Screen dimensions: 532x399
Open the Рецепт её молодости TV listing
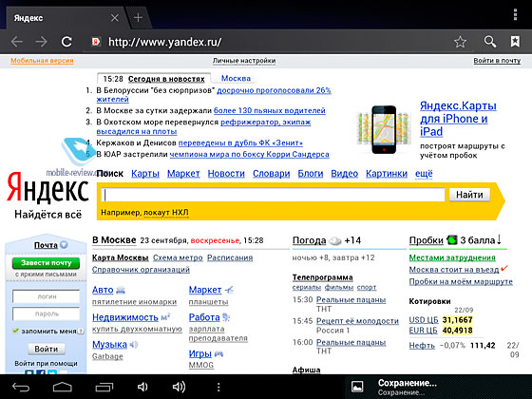coord(357,321)
